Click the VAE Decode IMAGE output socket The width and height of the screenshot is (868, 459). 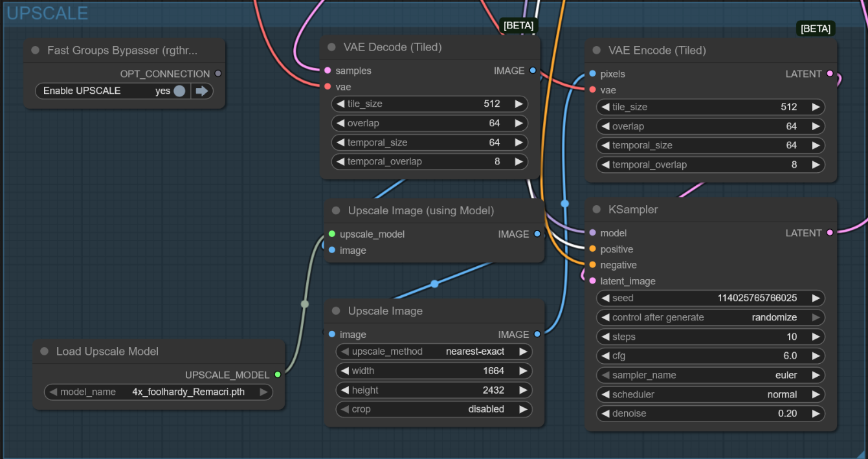[533, 71]
